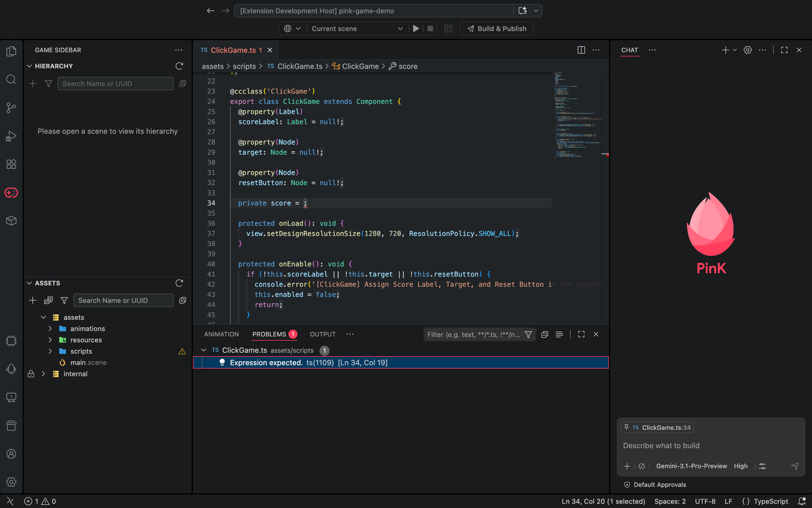Viewport: 812px width, 508px height.
Task: Toggle problems view as table/tree
Action: 559,335
